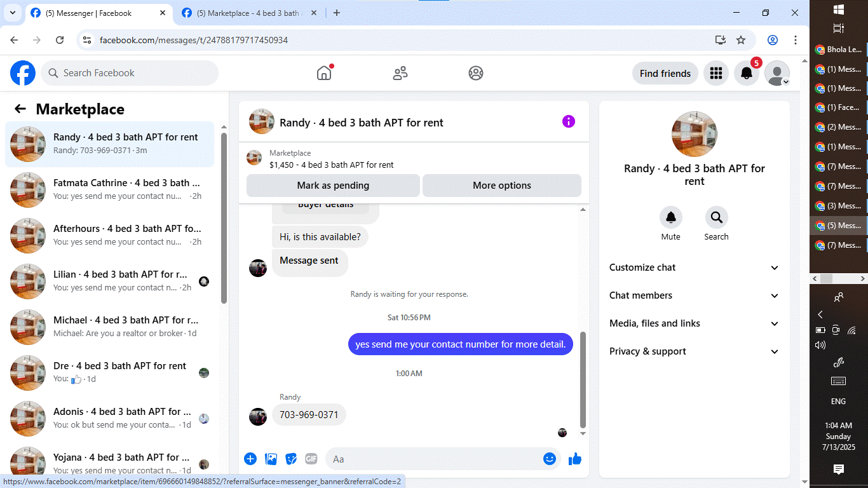The width and height of the screenshot is (868, 488).
Task: Open Bhola Le... taskbar window
Action: click(x=839, y=50)
